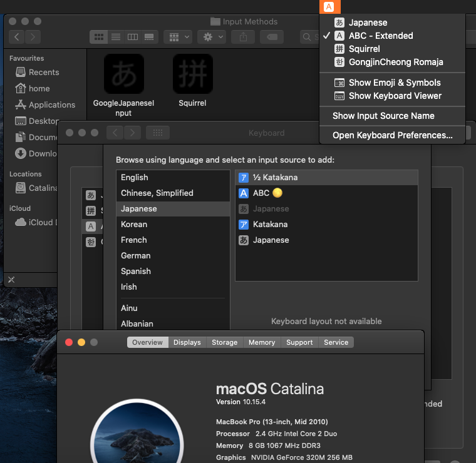Open Documents in Finder sidebar
Screen dimensions: 476x463
click(x=36, y=138)
